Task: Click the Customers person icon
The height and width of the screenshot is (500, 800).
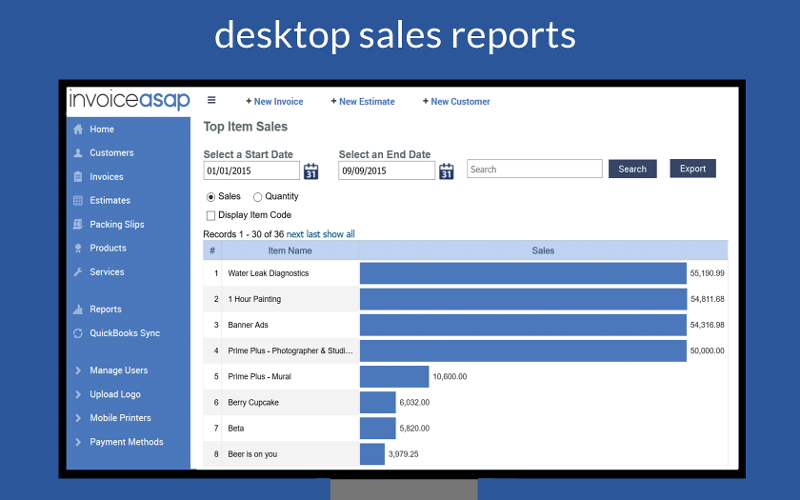Action: click(x=78, y=153)
